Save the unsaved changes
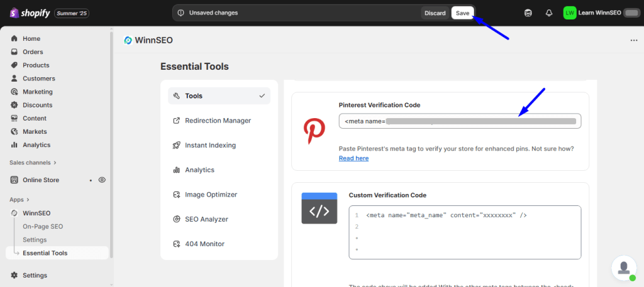The image size is (644, 287). point(462,13)
